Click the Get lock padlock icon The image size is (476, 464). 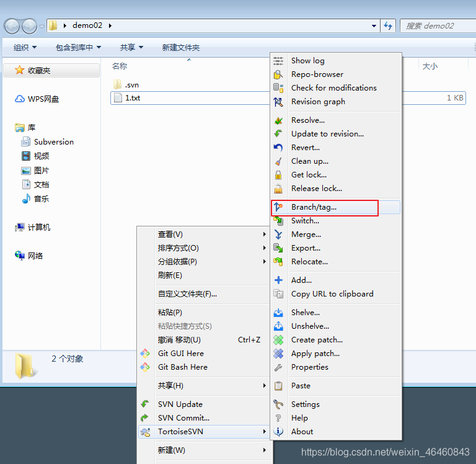tap(278, 175)
